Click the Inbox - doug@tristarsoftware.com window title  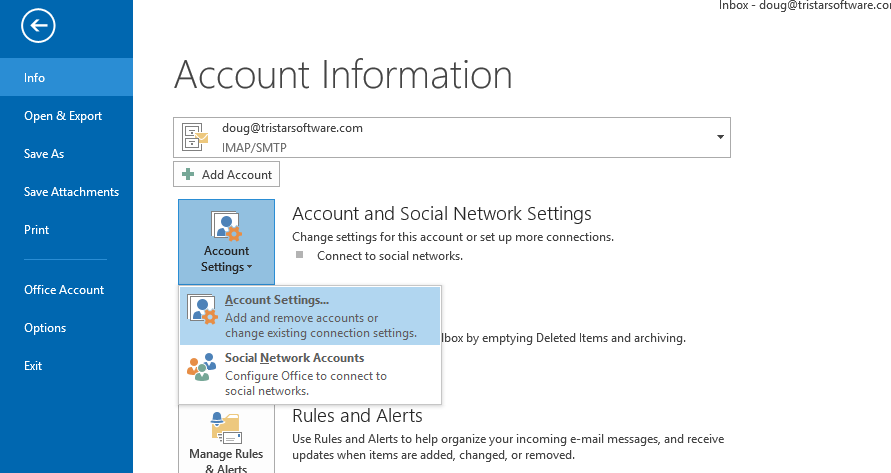(804, 5)
